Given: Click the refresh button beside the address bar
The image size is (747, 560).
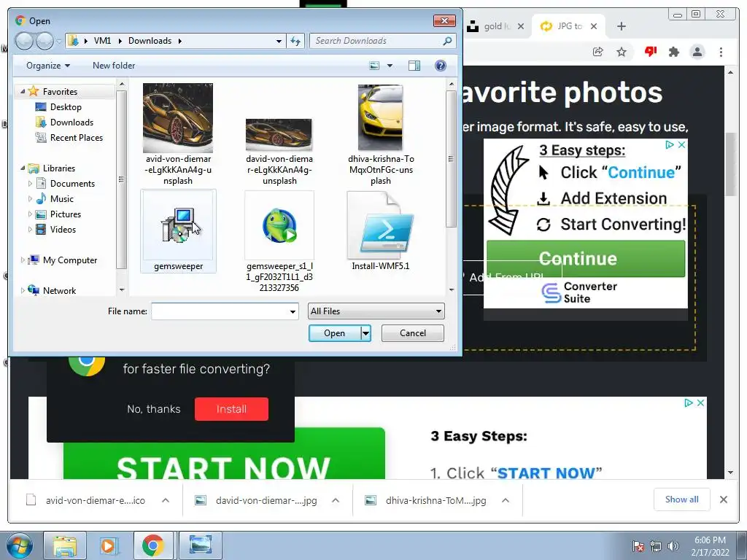Looking at the screenshot, I should click(296, 42).
